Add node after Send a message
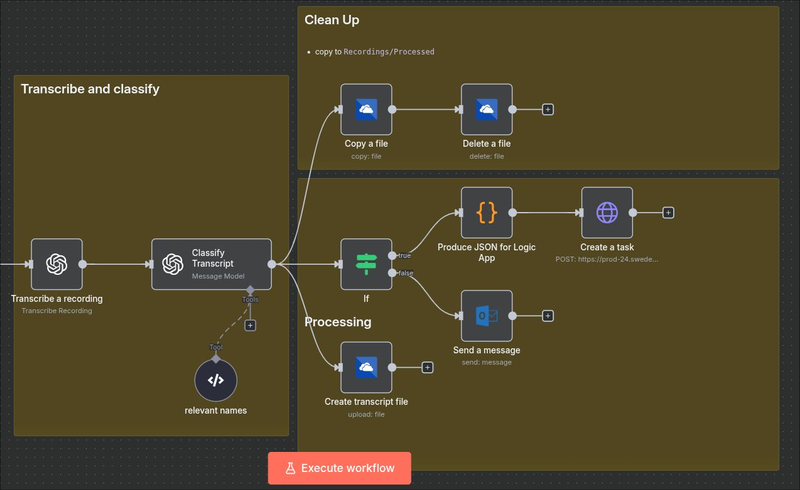The height and width of the screenshot is (490, 800). 548,316
